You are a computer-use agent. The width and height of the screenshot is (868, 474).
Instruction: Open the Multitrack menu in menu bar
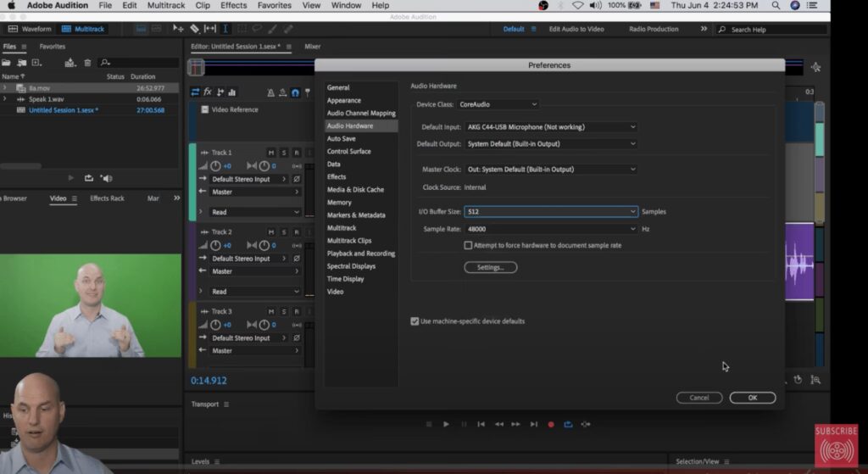point(166,5)
